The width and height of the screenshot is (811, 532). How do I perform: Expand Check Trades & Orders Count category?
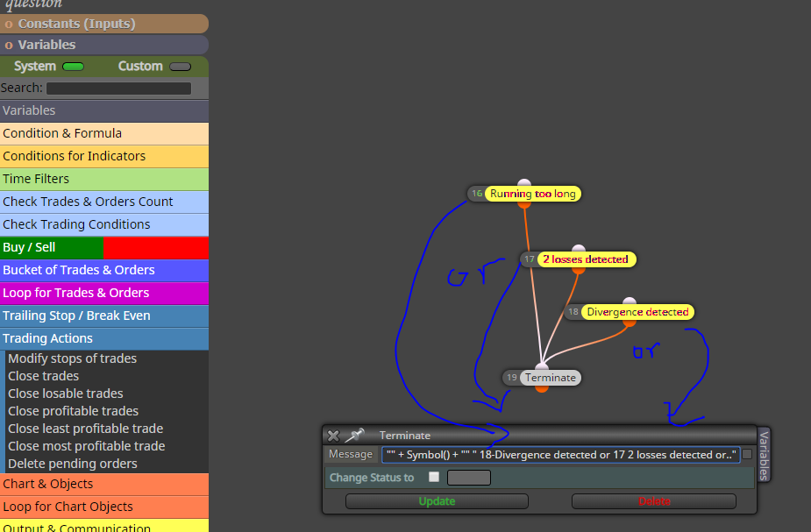[104, 202]
